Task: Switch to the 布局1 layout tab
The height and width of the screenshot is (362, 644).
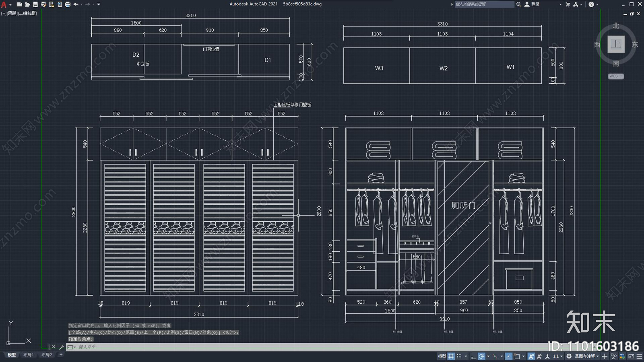Action: pyautogui.click(x=28, y=355)
